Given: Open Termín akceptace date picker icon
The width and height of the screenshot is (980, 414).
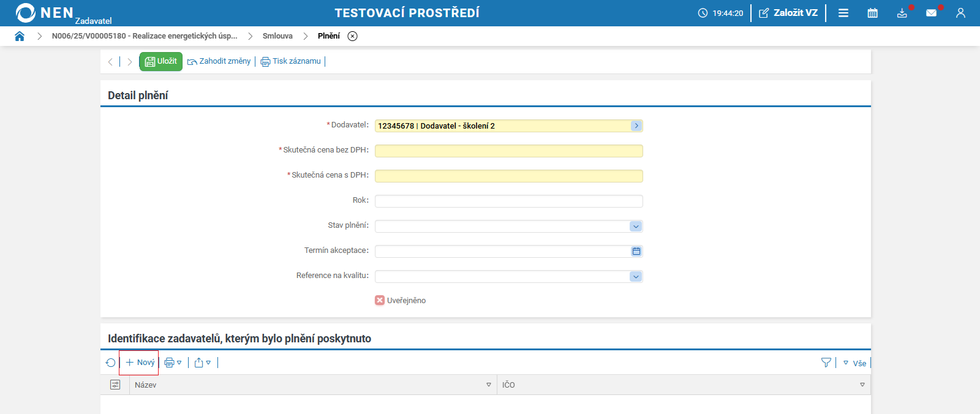Looking at the screenshot, I should click(x=636, y=251).
